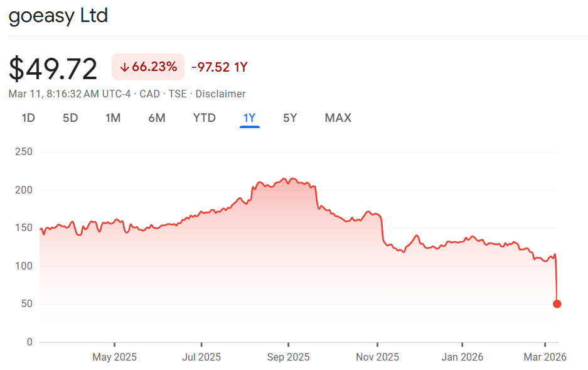The height and width of the screenshot is (370, 588).
Task: Click the 66.23% change badge
Action: (x=148, y=67)
